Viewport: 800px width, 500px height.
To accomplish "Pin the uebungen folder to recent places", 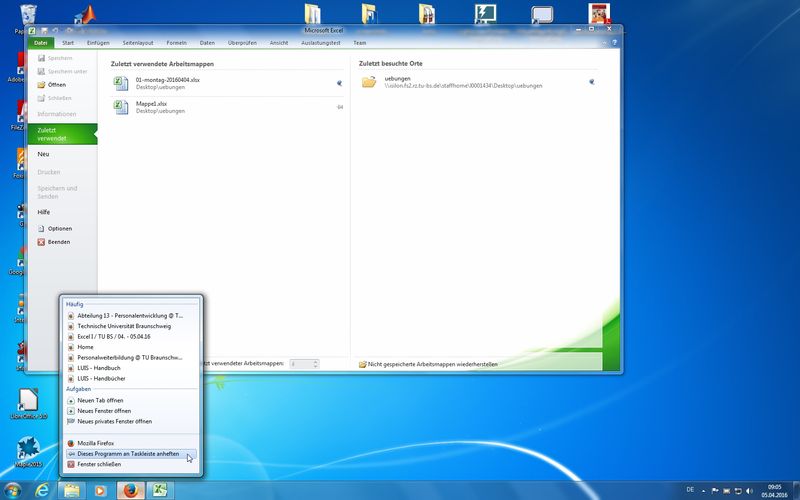I will coord(592,82).
